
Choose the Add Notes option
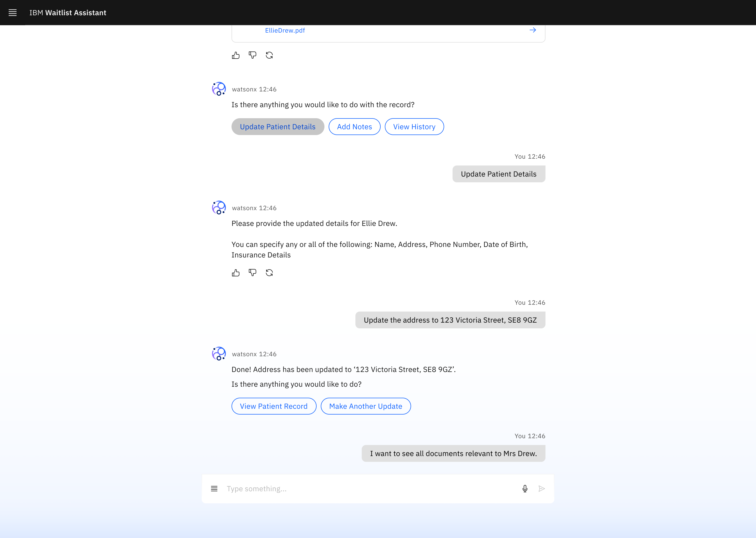(x=354, y=127)
